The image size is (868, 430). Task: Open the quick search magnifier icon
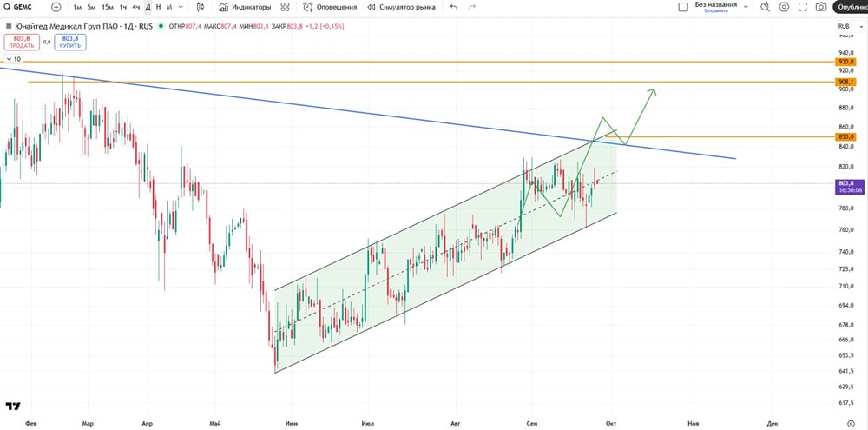765,7
